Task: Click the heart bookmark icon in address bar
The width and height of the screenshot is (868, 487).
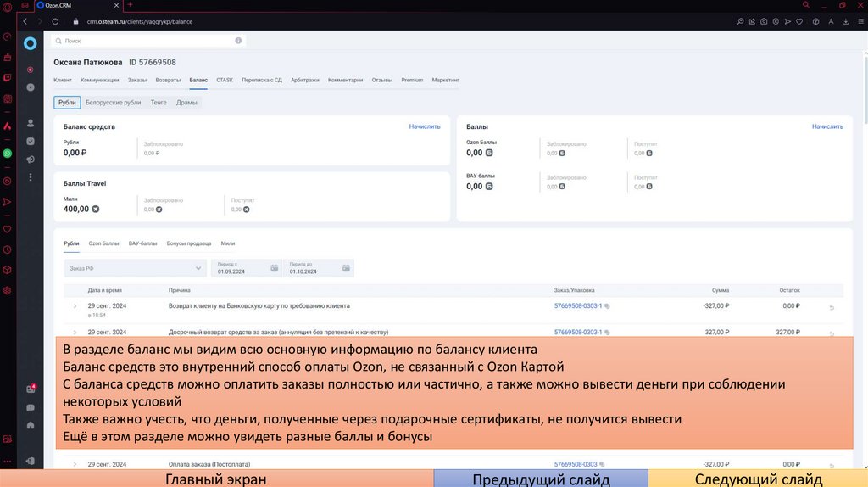Action: [x=799, y=21]
